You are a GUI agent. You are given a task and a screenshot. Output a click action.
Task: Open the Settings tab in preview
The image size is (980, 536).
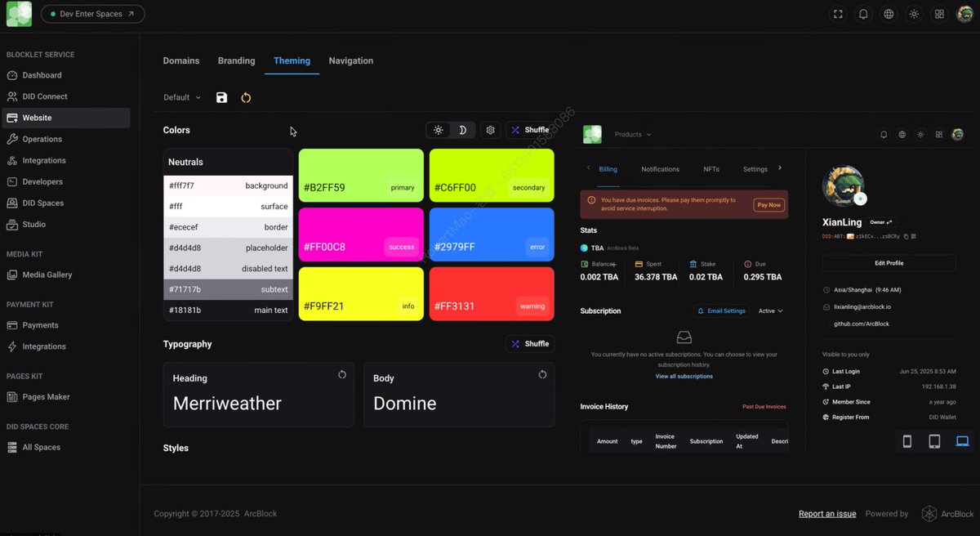755,169
